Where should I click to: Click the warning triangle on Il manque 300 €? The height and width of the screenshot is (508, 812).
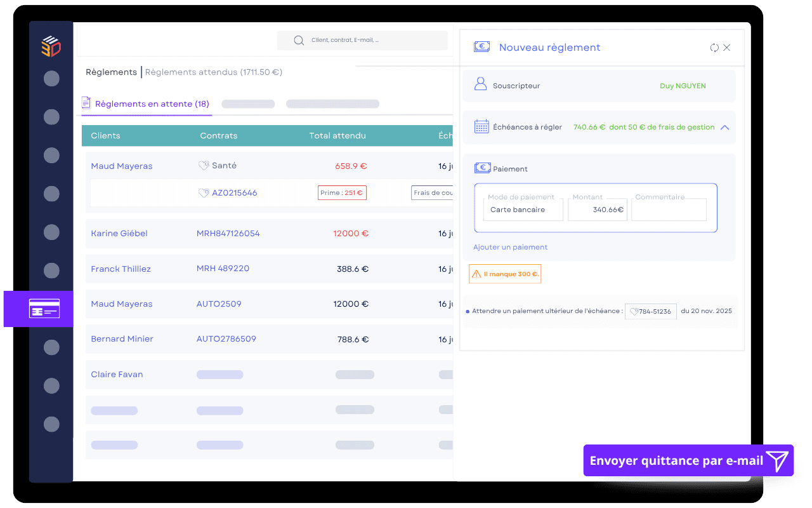pos(477,274)
